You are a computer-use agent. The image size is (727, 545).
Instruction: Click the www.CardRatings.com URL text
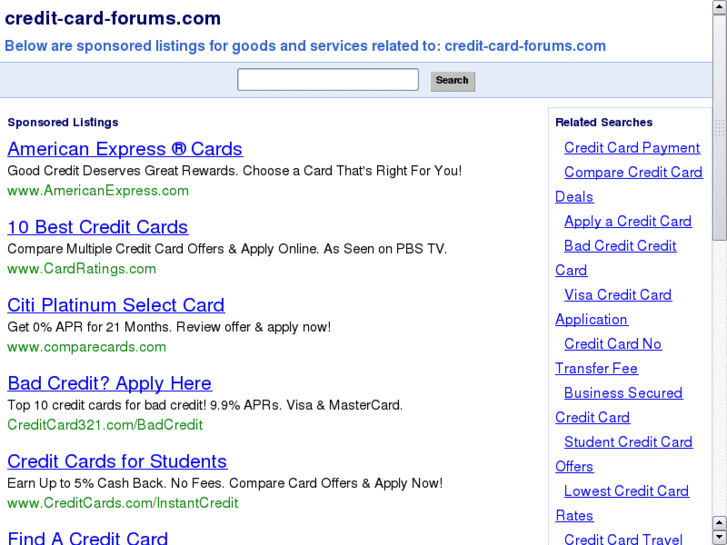point(82,269)
